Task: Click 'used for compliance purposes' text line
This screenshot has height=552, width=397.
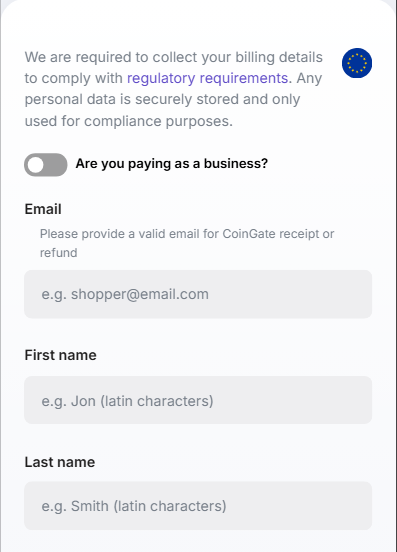Action: pos(128,121)
